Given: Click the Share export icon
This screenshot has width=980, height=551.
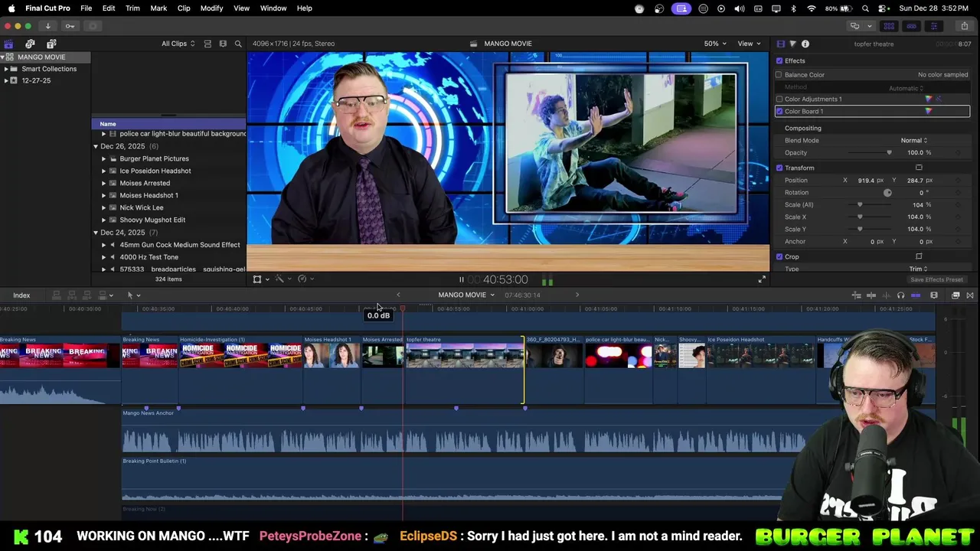Looking at the screenshot, I should (965, 26).
